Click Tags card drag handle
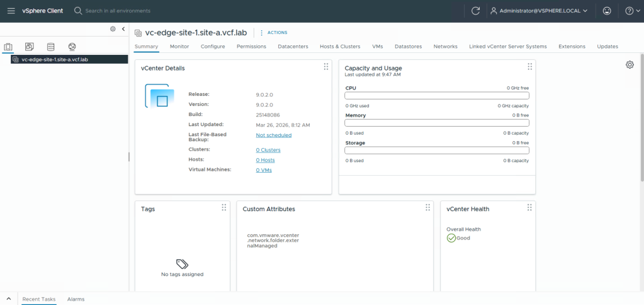 (x=224, y=207)
